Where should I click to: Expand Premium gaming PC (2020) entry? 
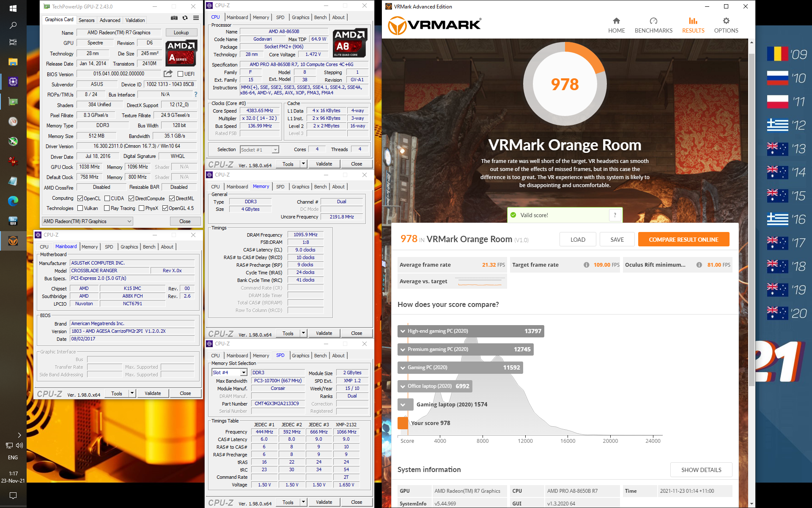click(403, 349)
